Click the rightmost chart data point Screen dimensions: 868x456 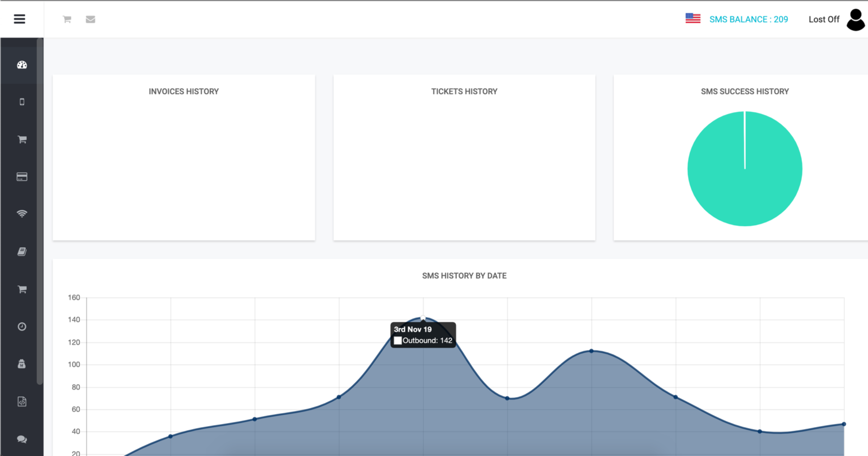(x=844, y=424)
